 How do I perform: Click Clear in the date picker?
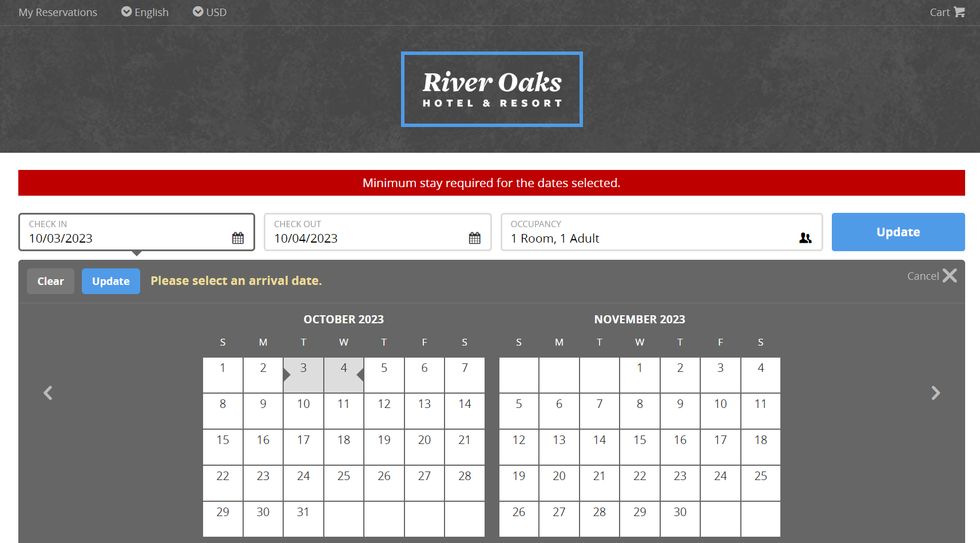point(50,281)
